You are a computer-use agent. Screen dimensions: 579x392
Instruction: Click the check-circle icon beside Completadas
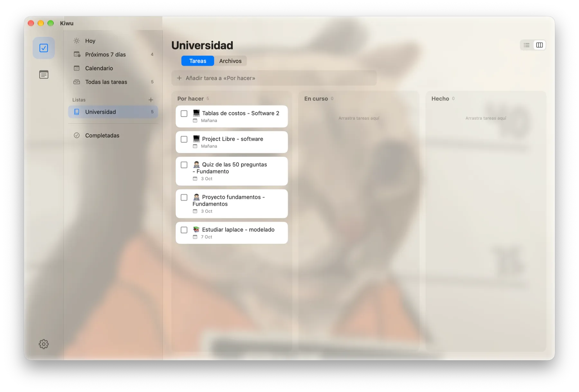77,135
